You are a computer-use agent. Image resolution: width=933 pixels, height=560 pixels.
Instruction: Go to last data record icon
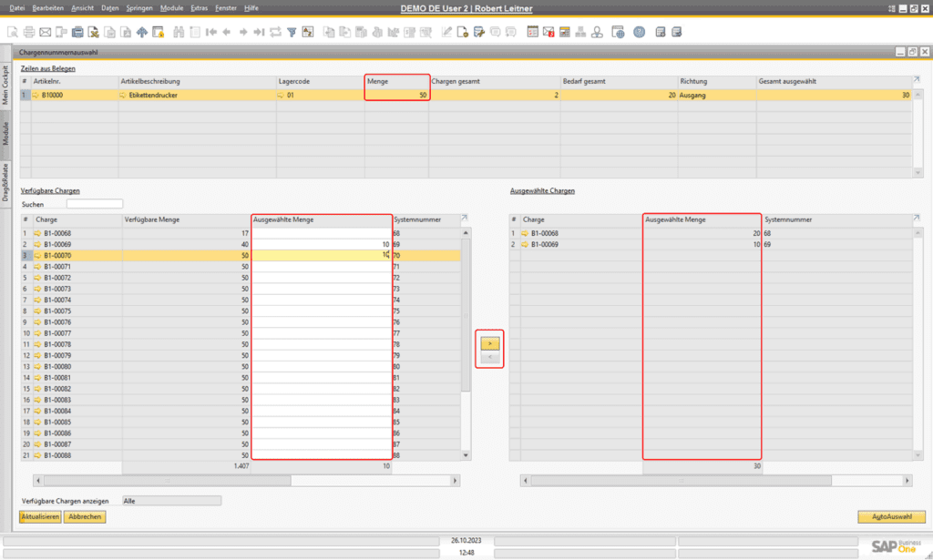pyautogui.click(x=259, y=32)
